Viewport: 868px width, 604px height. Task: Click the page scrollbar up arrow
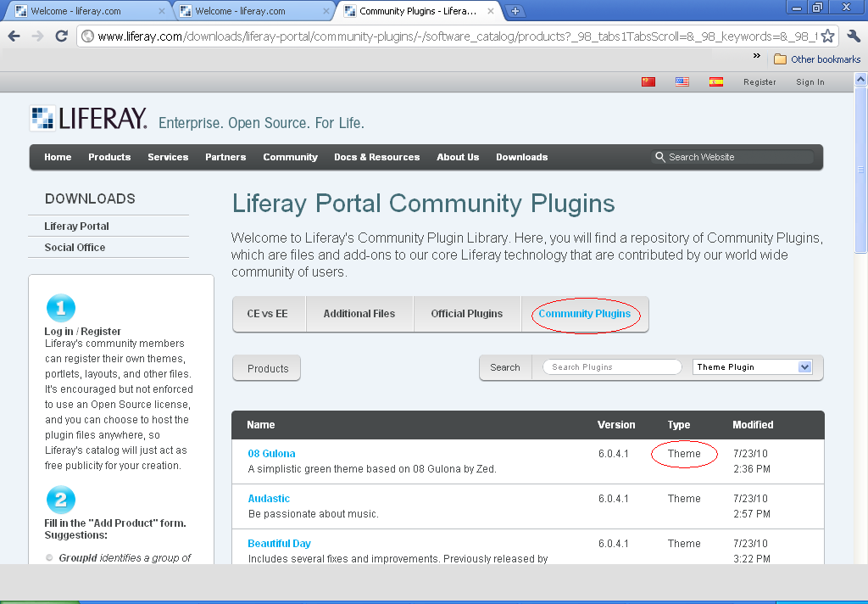(861, 79)
